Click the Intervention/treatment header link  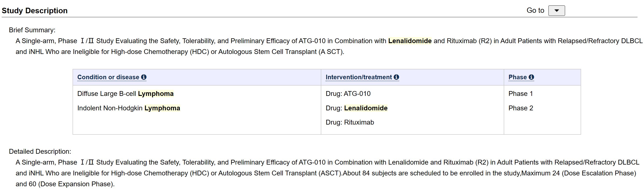tap(358, 77)
